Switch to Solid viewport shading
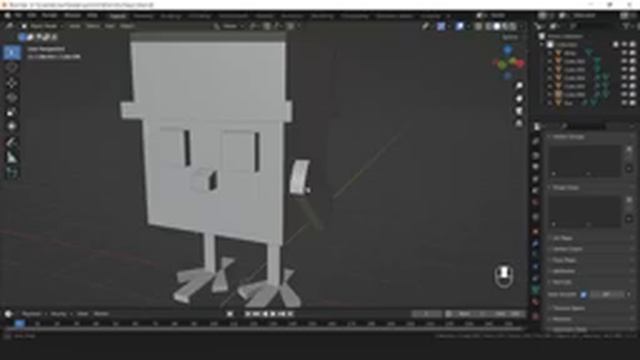The height and width of the screenshot is (360, 640). [x=497, y=26]
